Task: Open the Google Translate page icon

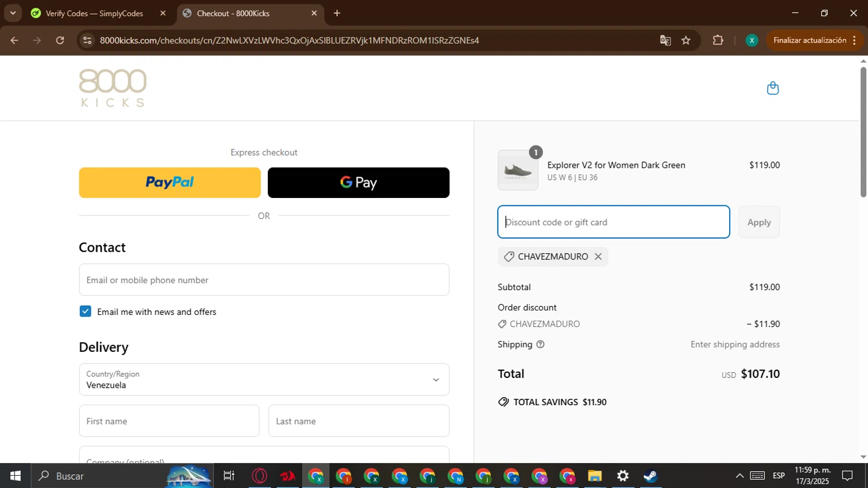Action: click(x=665, y=41)
